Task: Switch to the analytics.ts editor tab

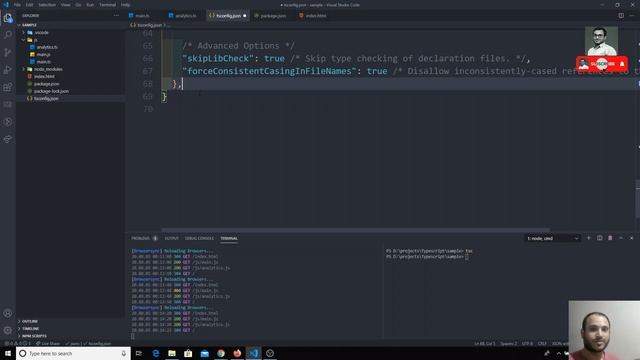Action: coord(186,16)
